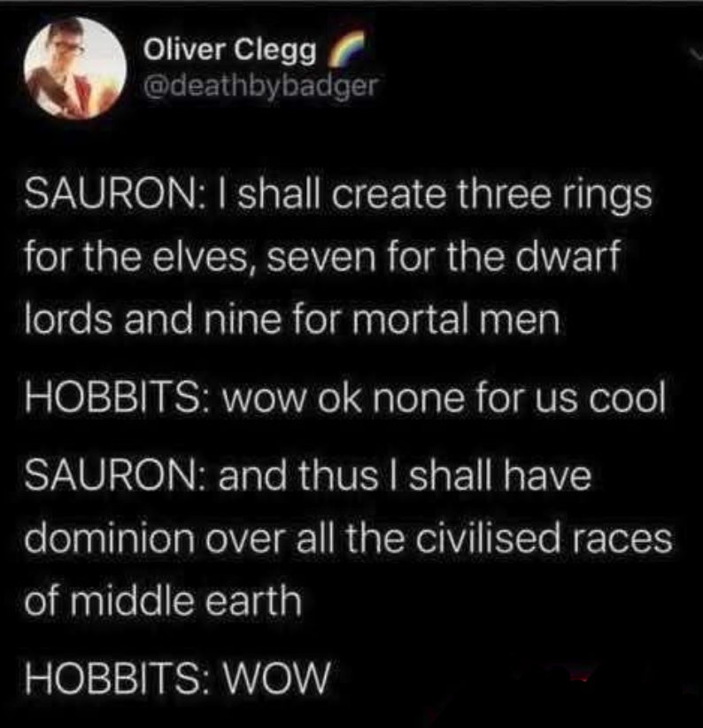Open the Oliver Clegg display name link

tap(230, 50)
